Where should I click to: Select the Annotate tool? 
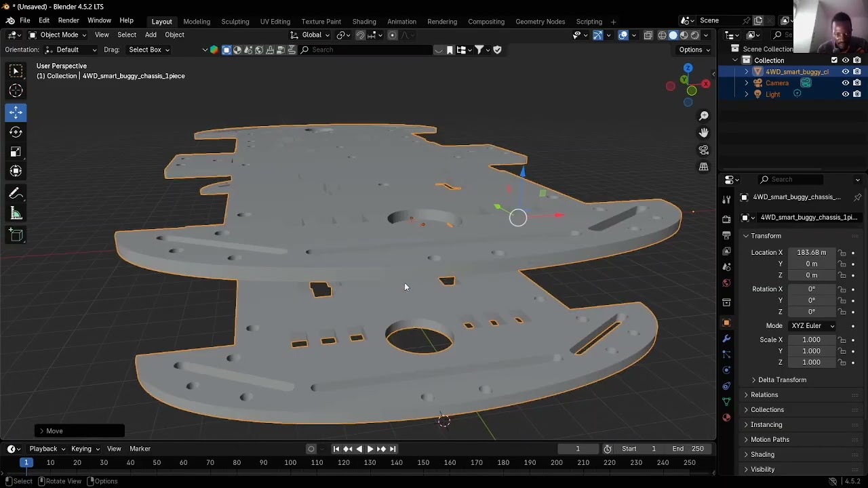[x=16, y=194]
